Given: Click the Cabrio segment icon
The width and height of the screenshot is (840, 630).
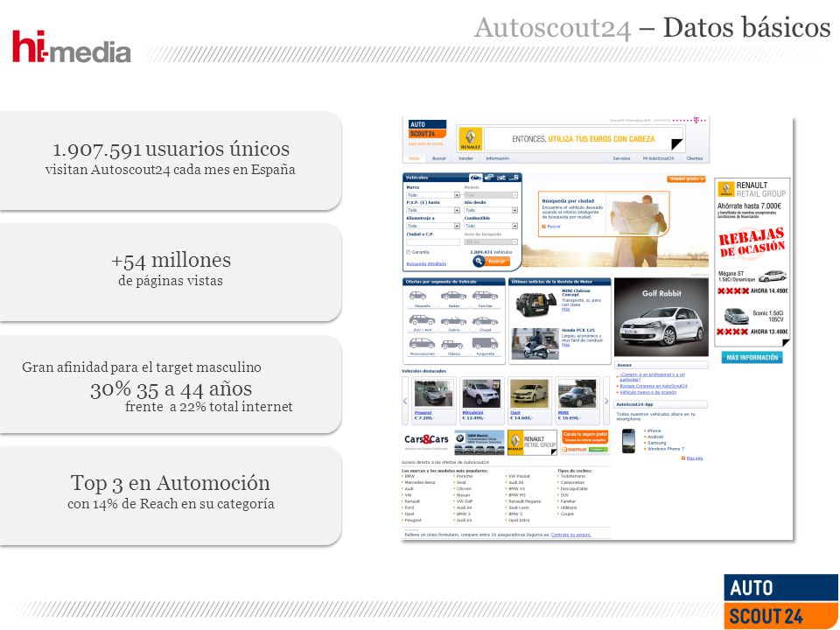Looking at the screenshot, I should pyautogui.click(x=454, y=323).
